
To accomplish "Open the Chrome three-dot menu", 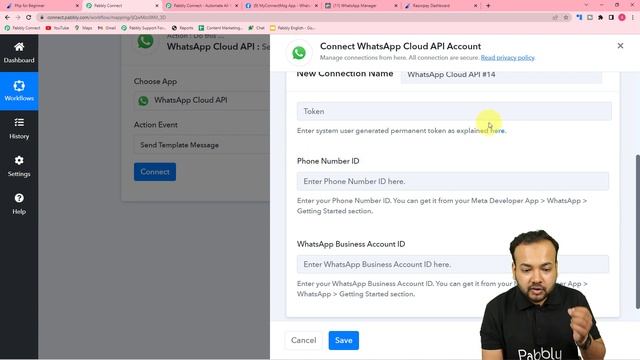I will pos(633,18).
